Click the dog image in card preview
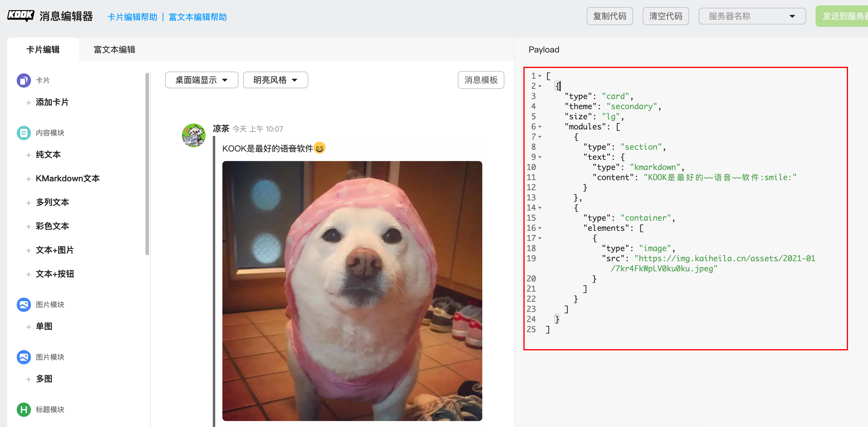Screen dimensions: 868x427 pos(352,290)
